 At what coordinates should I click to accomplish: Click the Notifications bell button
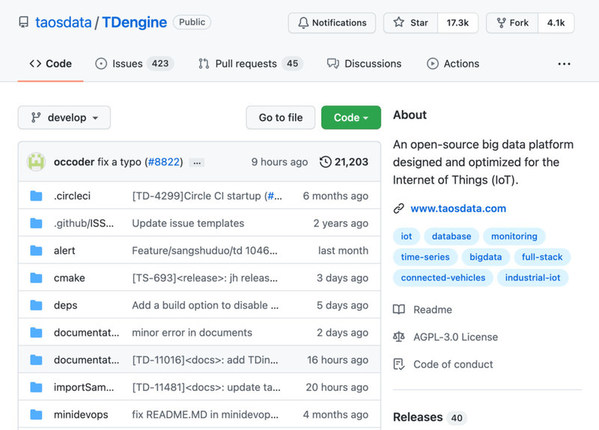click(332, 23)
